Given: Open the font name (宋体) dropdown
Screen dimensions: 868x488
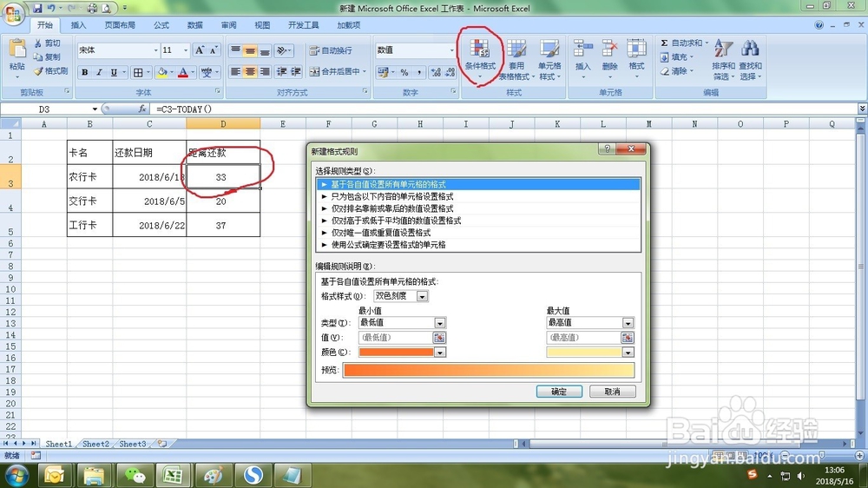Looking at the screenshot, I should 155,50.
